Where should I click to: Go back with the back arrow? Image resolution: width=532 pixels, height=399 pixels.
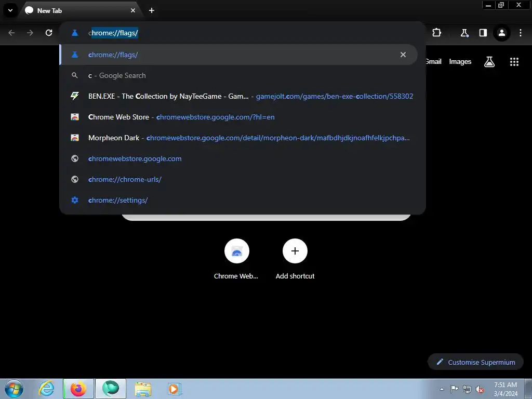(x=11, y=33)
